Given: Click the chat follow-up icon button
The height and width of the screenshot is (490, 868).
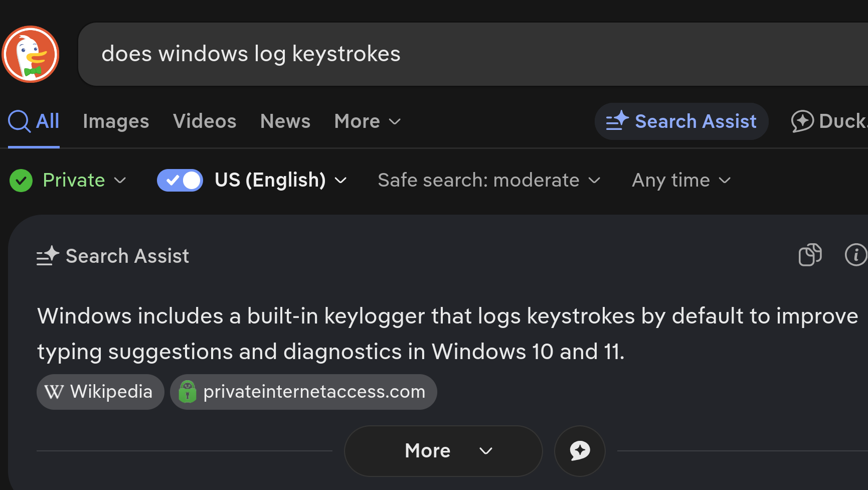Looking at the screenshot, I should tap(580, 451).
